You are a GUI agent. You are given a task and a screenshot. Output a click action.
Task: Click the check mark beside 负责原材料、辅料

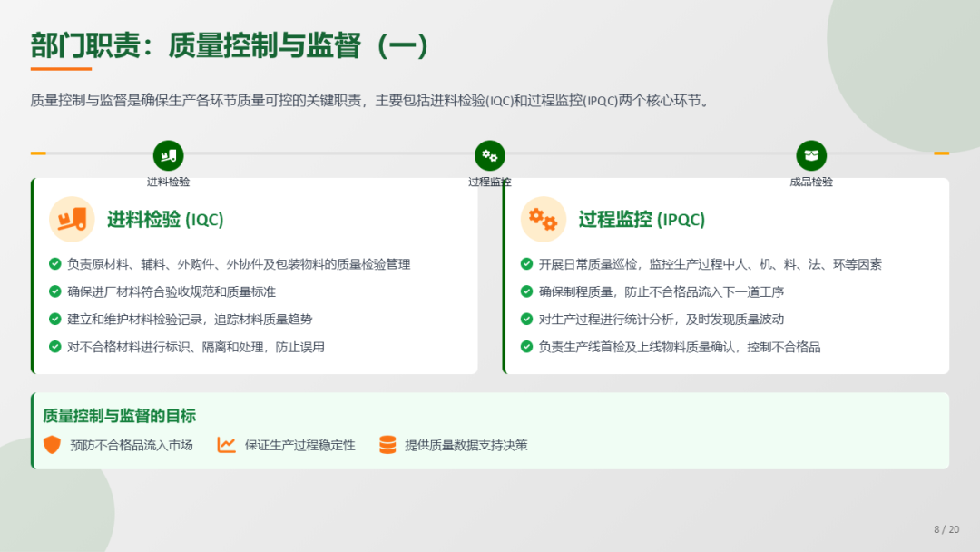coord(55,264)
